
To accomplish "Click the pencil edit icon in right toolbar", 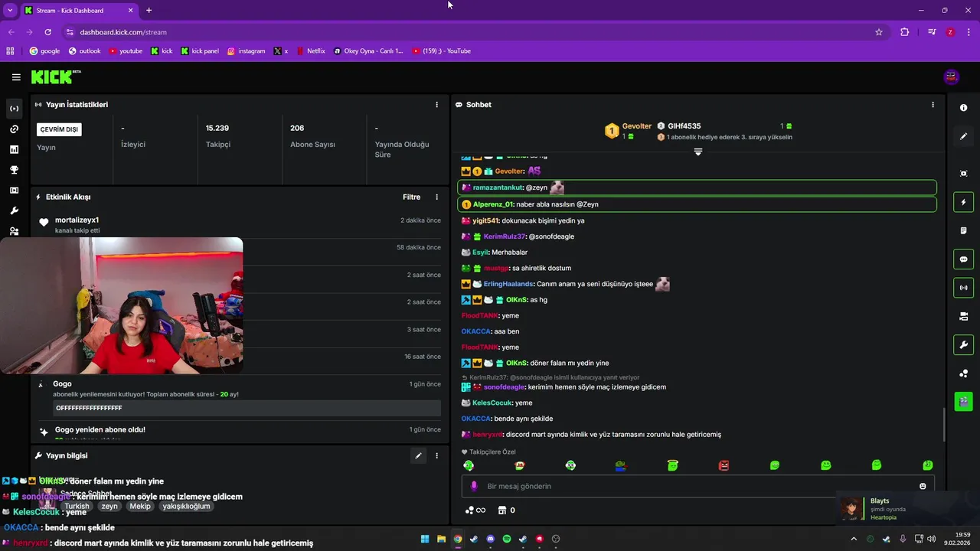I will 964,136.
